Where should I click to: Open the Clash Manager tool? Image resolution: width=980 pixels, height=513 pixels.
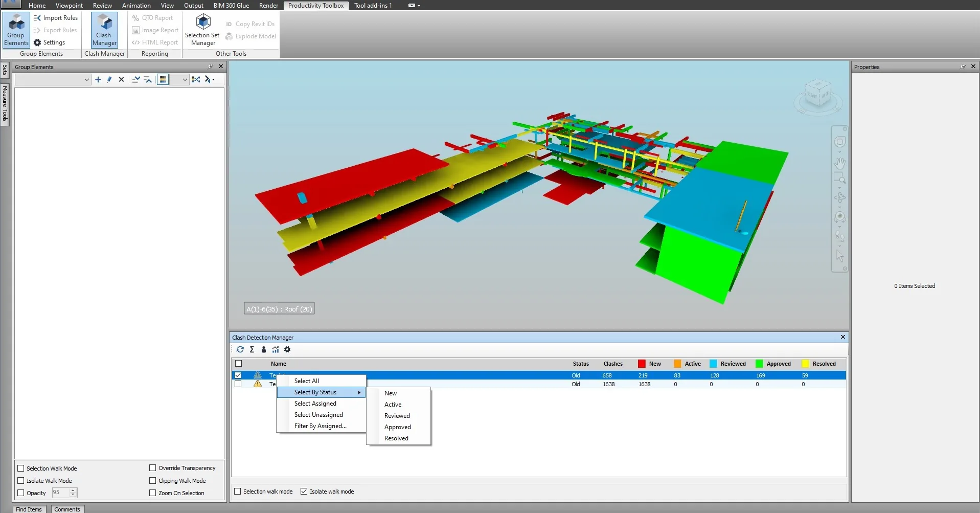pos(104,30)
